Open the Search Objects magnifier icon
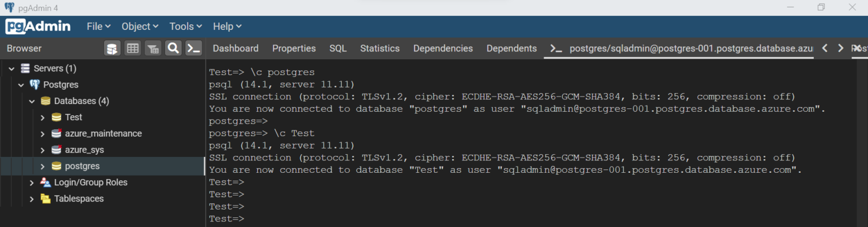Screen dimensions: 868x227 pyautogui.click(x=173, y=49)
